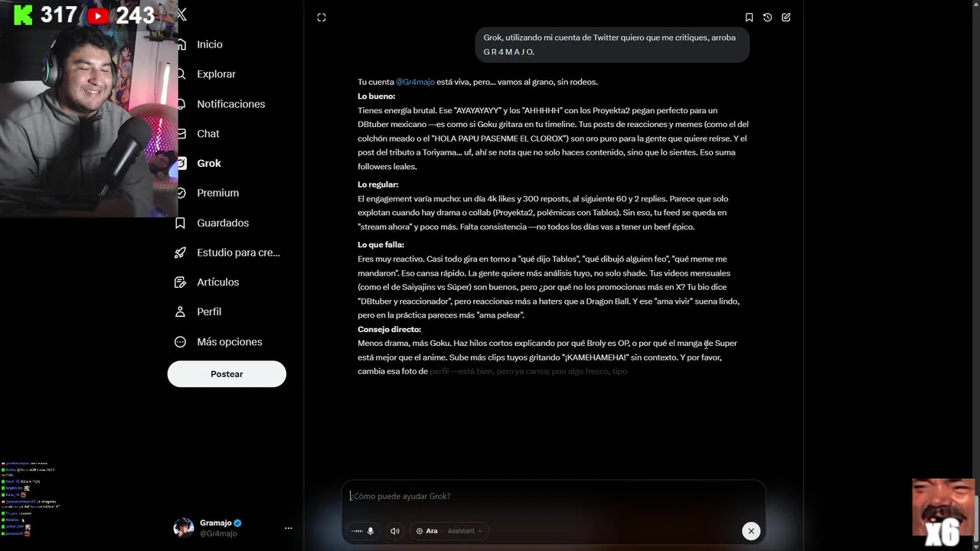Start a new Grok chat icon
This screenshot has height=551, width=980.
click(x=786, y=18)
